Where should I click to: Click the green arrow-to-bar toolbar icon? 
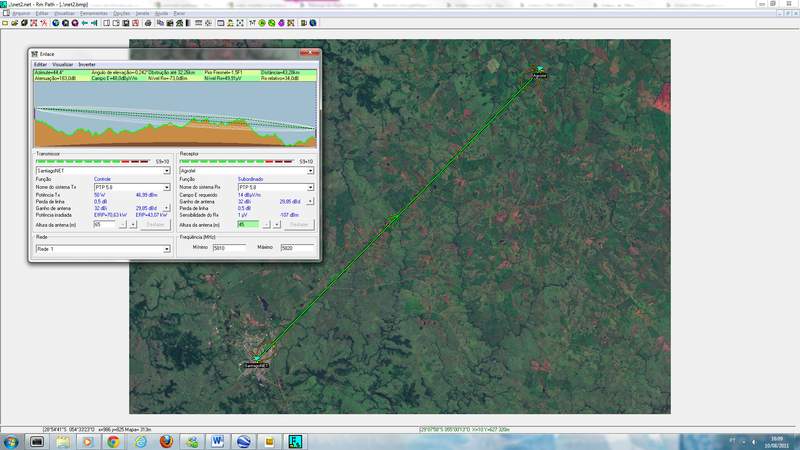[94, 23]
